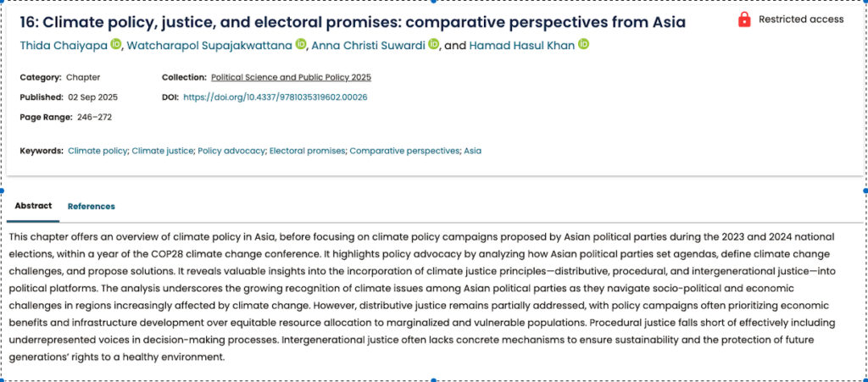Viewport: 868px width, 382px height.
Task: Click ORCID icon next to Thida Chaiyapa
Action: point(116,44)
